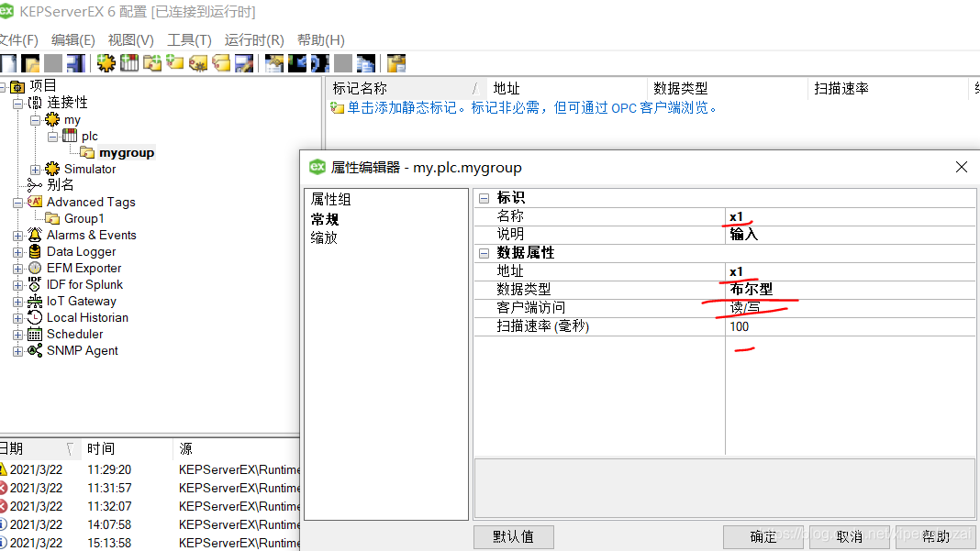This screenshot has width=980, height=551.
Task: Expand the Alarms & Events node
Action: 18,236
